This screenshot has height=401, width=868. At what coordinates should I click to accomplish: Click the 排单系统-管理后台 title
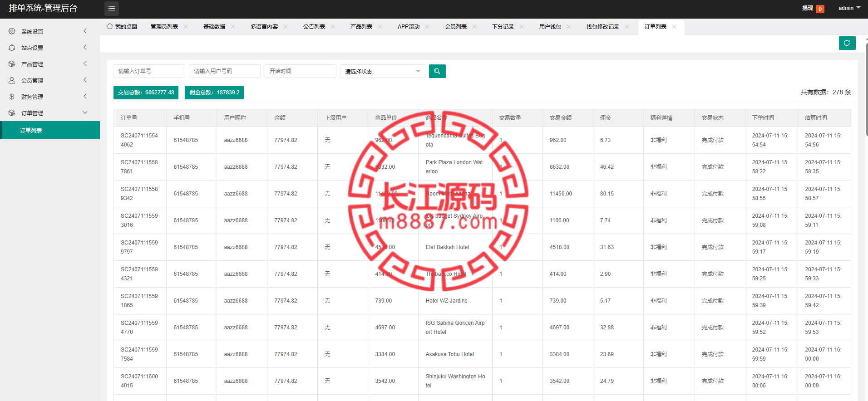click(x=43, y=8)
